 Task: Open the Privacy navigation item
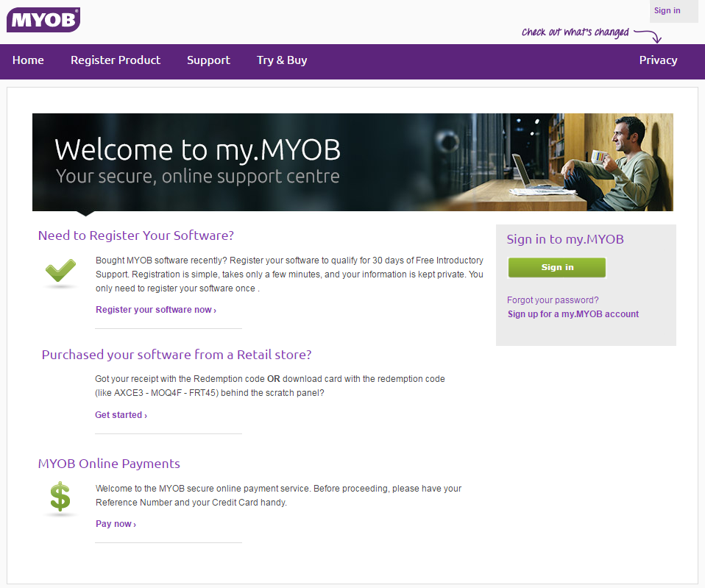[x=658, y=60]
